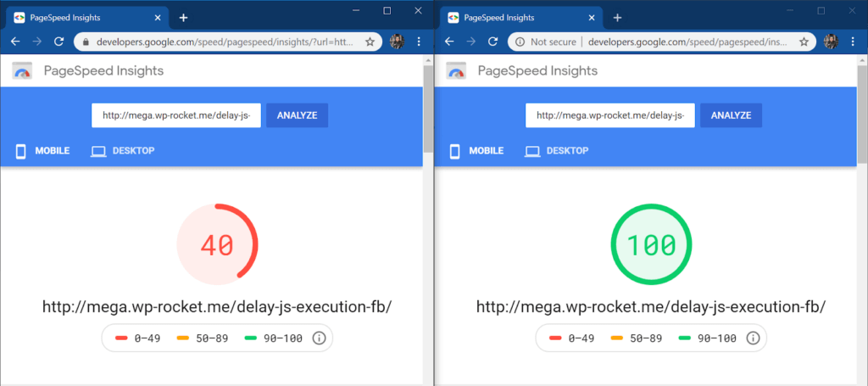Open Chrome menu dots in left window

(419, 42)
